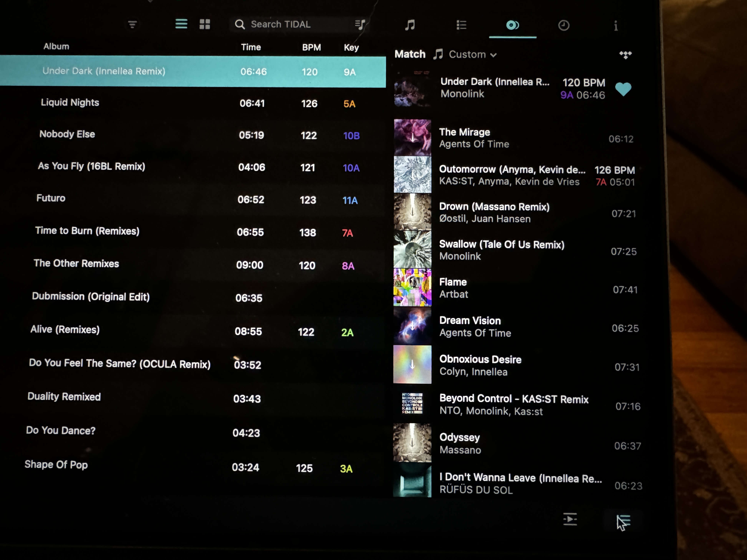The width and height of the screenshot is (747, 560).
Task: Click Beyond Control KAS:ST Remix artwork
Action: point(412,403)
